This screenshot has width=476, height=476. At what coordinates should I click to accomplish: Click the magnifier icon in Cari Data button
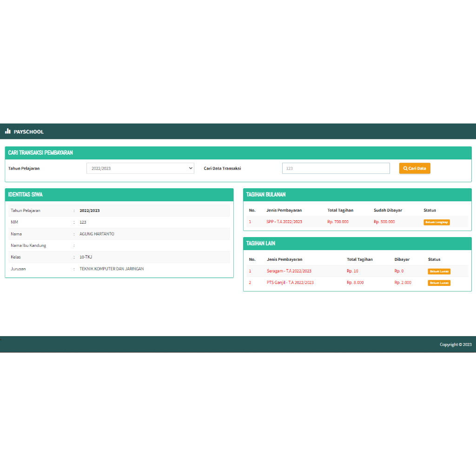coord(405,168)
